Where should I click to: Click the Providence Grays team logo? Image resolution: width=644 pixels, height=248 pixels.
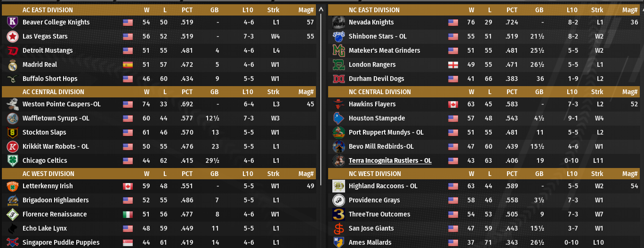[338, 200]
